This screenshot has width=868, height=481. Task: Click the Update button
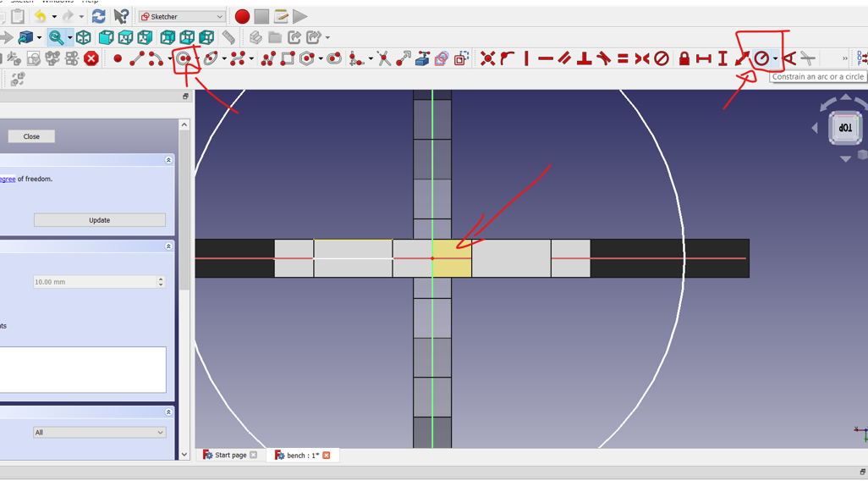[100, 220]
